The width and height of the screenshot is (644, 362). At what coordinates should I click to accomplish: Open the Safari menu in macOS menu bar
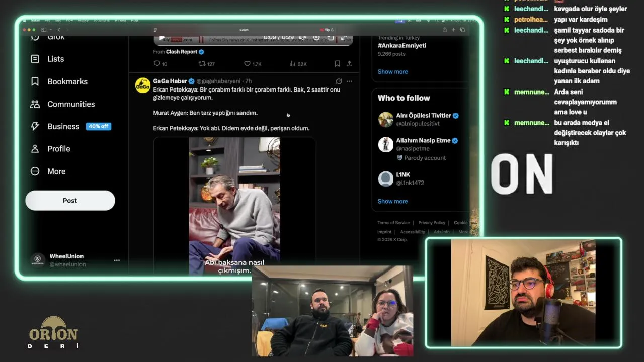(35, 20)
